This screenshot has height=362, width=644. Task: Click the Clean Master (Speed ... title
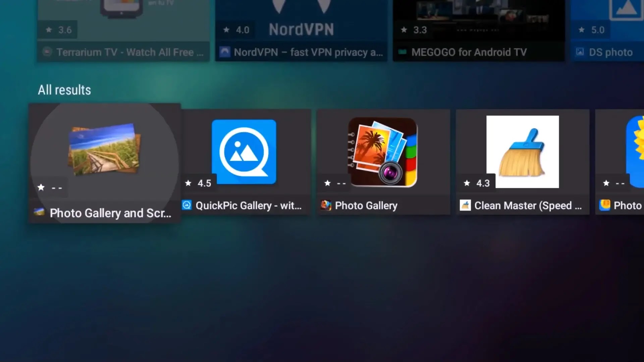click(528, 205)
